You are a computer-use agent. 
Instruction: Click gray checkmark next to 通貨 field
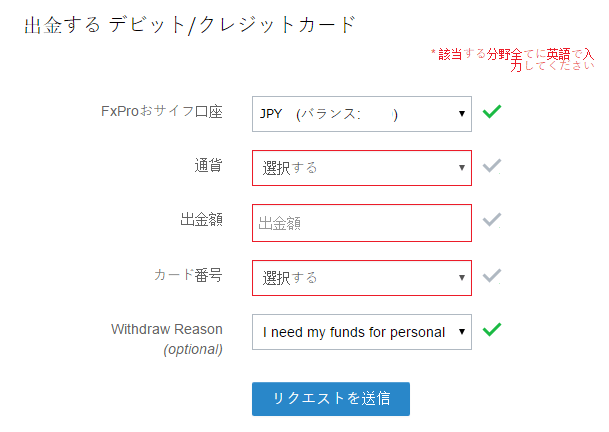pos(492,166)
